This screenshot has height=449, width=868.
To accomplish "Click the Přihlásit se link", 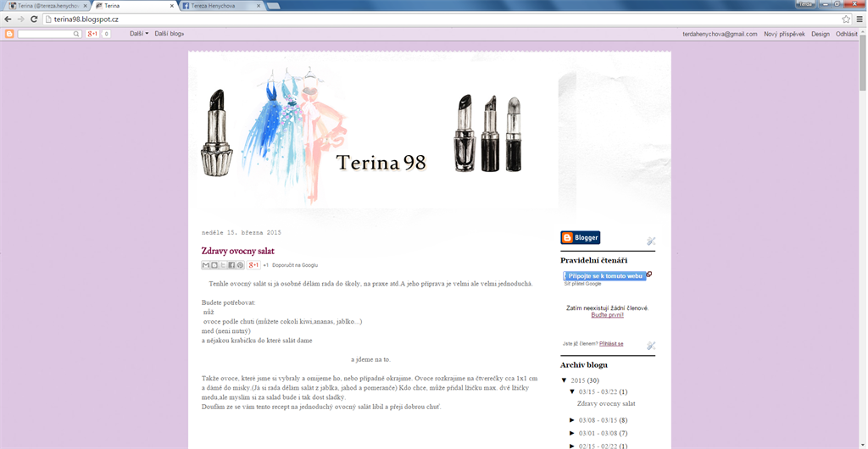I will pyautogui.click(x=611, y=343).
